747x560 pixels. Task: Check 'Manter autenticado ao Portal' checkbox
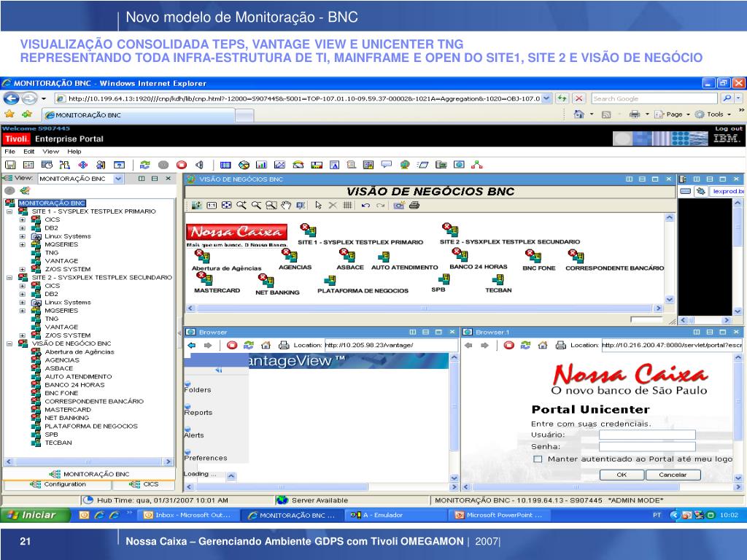coord(538,459)
